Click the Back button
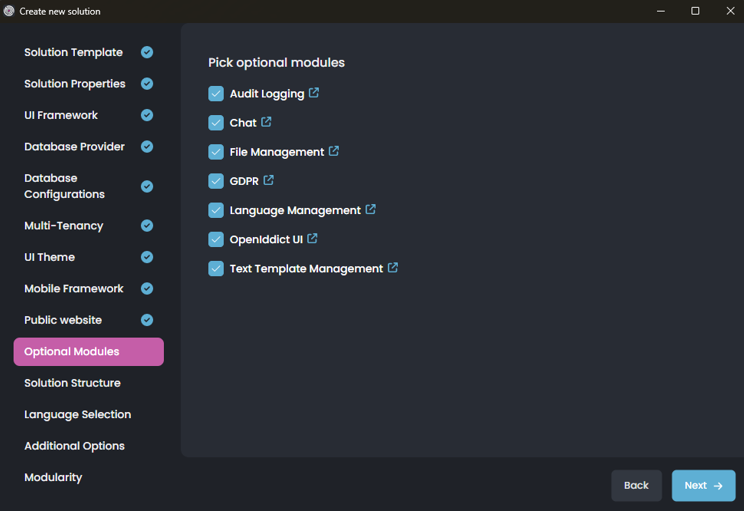This screenshot has height=511, width=744. coord(636,485)
